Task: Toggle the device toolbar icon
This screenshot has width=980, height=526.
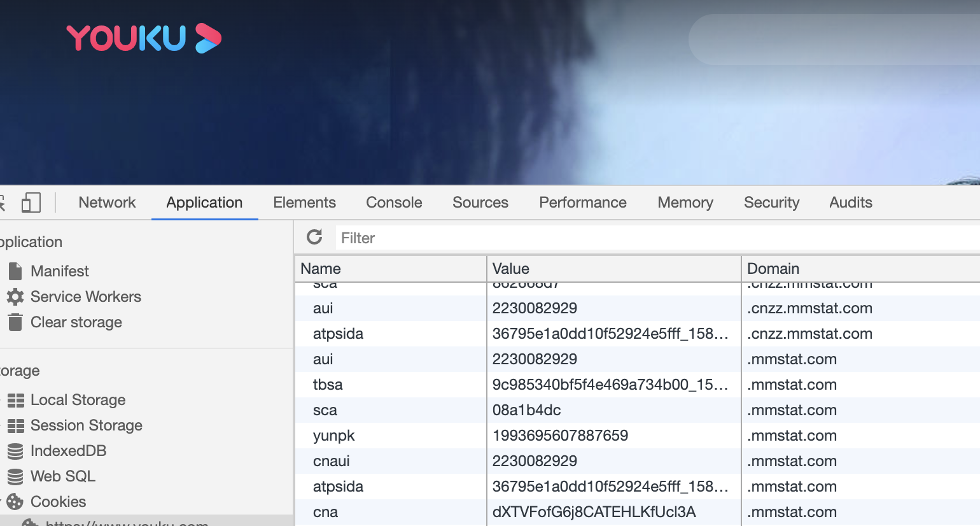Action: (x=31, y=203)
